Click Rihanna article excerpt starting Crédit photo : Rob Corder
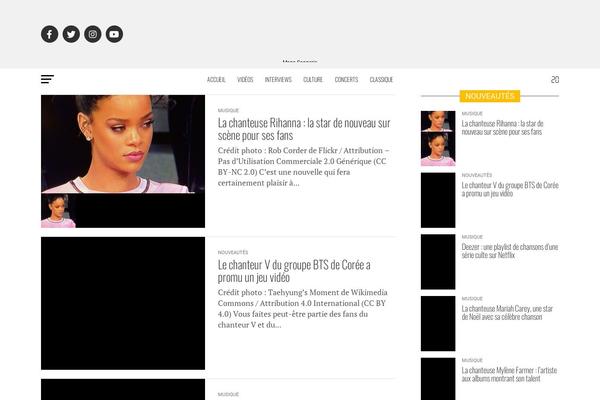Screen dimensions: 600x400 303,167
